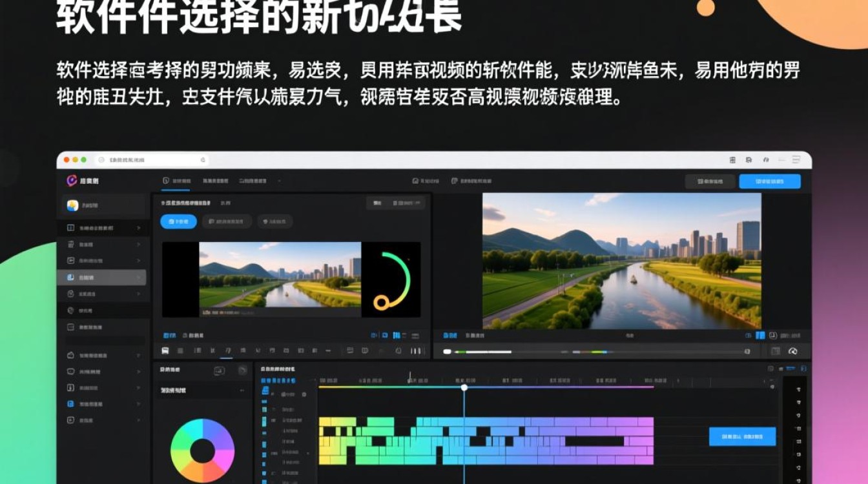This screenshot has height=484, width=868.
Task: Select the blue tab under the left preview
Action: (169, 336)
